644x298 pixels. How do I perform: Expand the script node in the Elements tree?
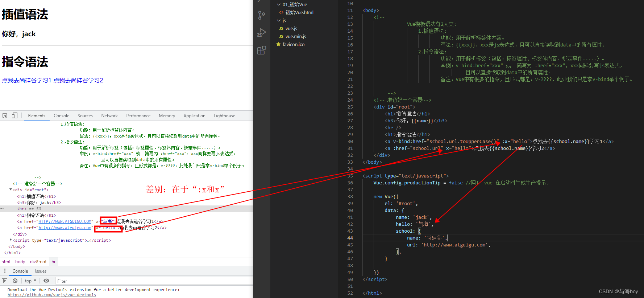point(11,240)
